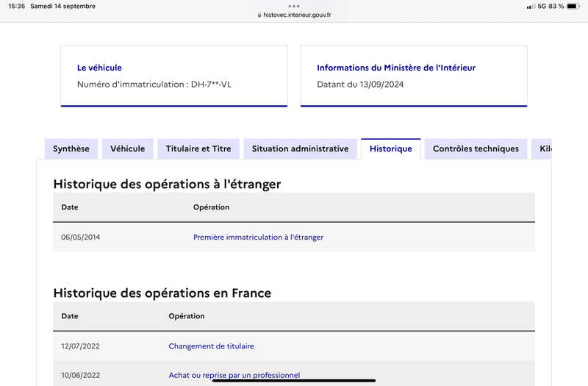Open Achat ou reprise par un professionnel

click(234, 375)
